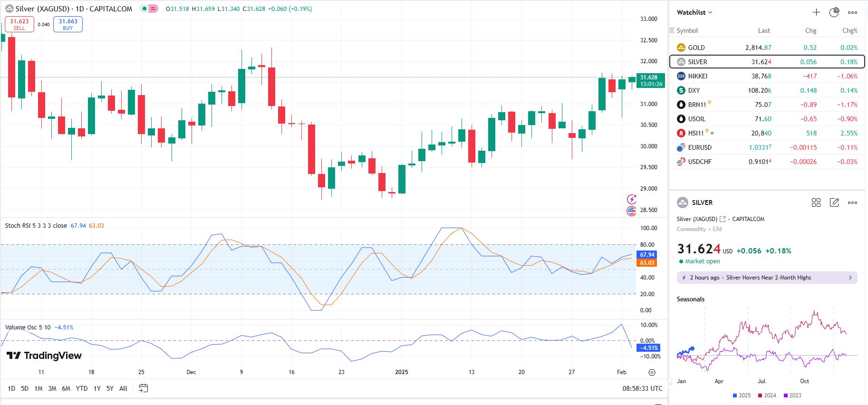Open the Go to date calendar icon
Screen dimensions: 868x405
[x=143, y=388]
